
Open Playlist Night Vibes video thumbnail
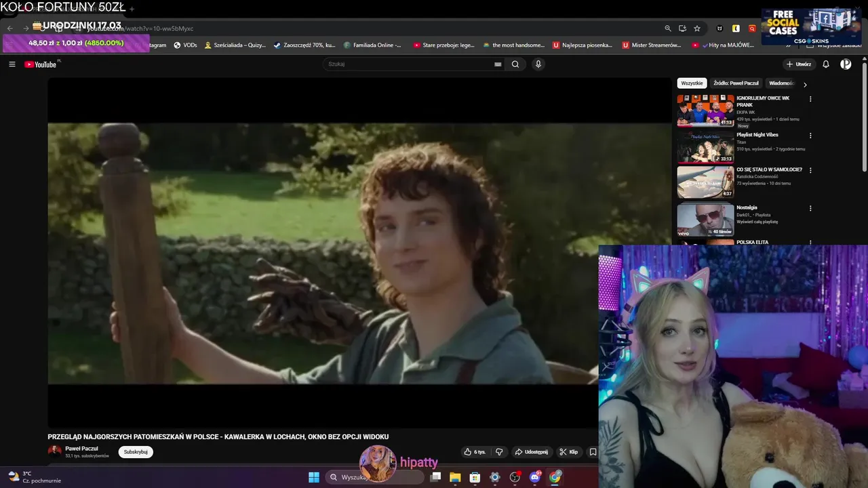point(705,147)
